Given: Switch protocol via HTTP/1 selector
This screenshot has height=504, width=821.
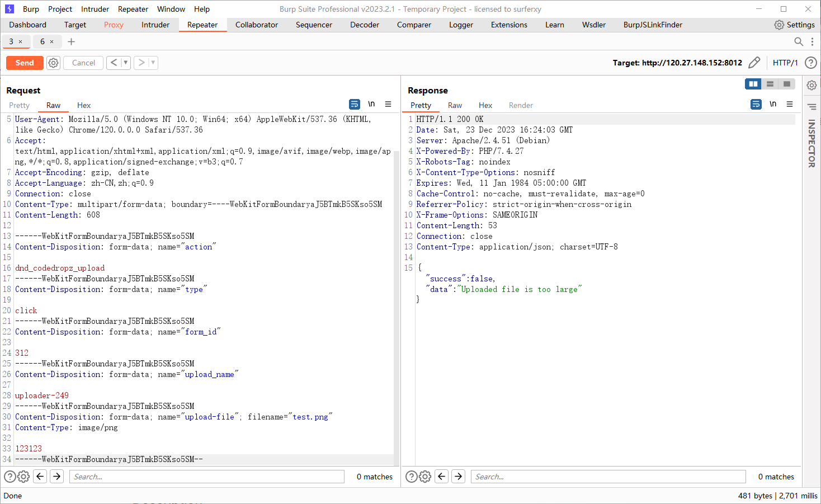Looking at the screenshot, I should pyautogui.click(x=785, y=63).
